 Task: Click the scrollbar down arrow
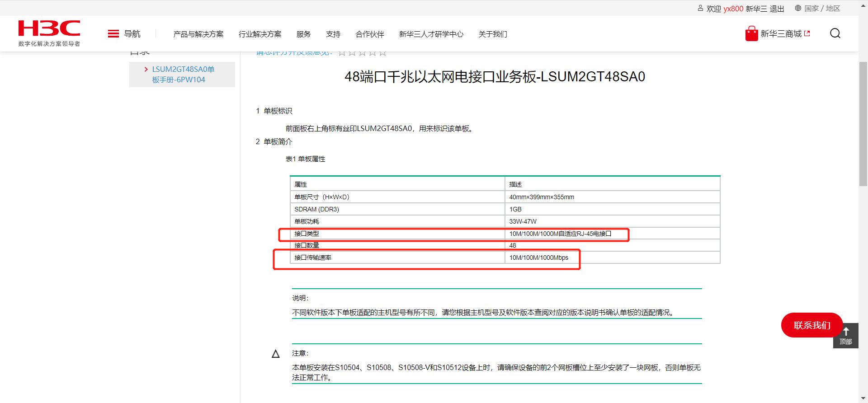(x=863, y=398)
